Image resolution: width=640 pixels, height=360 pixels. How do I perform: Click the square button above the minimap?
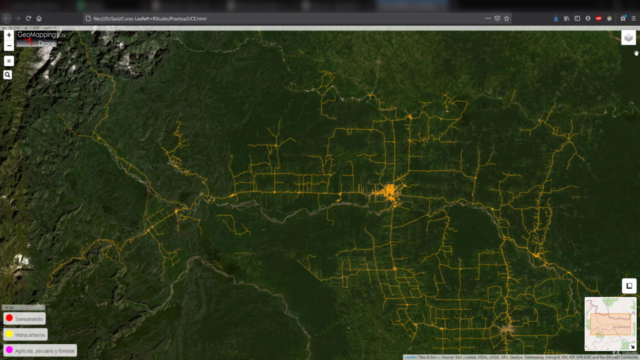point(629,286)
